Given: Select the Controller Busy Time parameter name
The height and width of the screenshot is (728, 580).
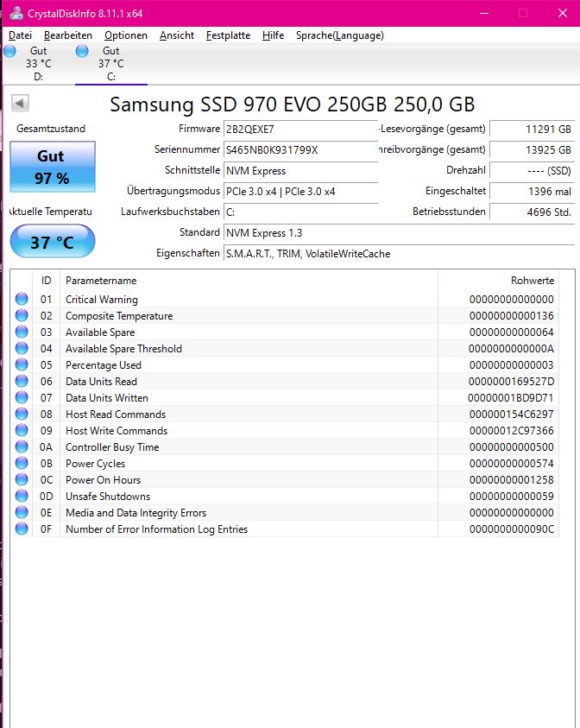Looking at the screenshot, I should tap(112, 447).
